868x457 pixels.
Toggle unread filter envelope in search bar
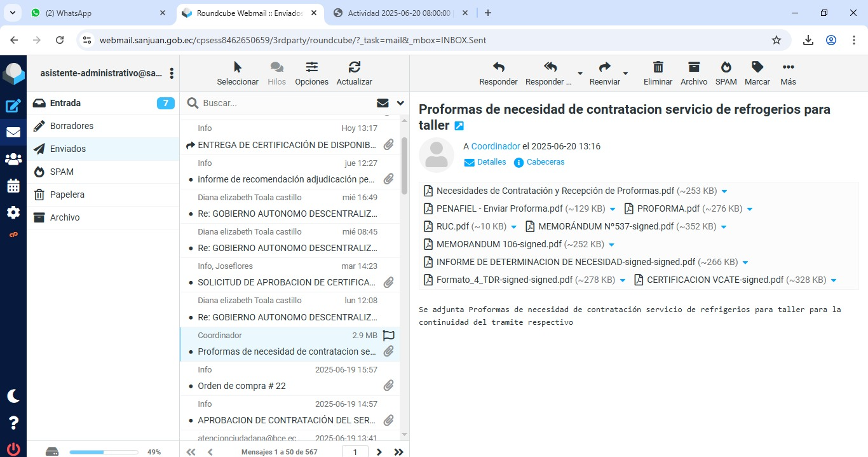point(383,103)
